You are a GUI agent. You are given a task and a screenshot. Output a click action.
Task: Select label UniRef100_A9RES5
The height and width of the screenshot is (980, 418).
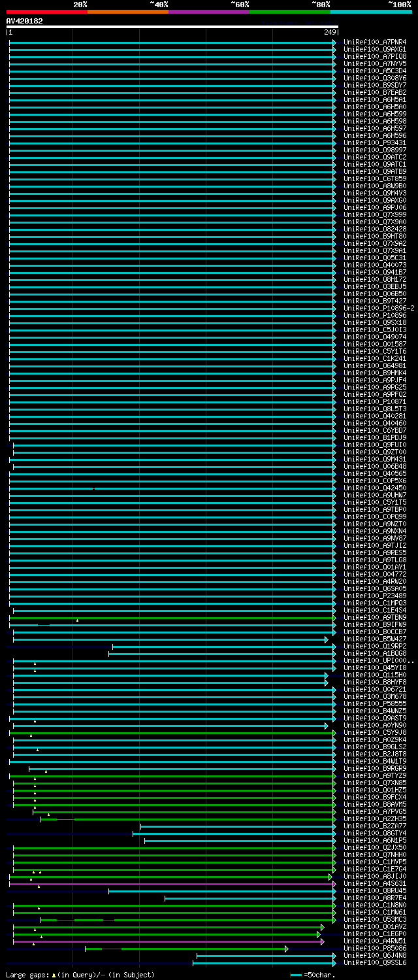[x=375, y=552]
